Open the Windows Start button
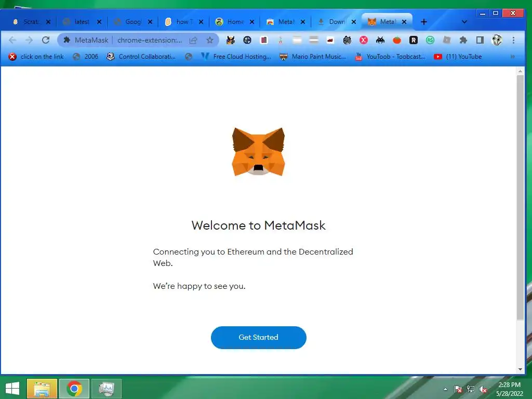This screenshot has width=532, height=399. (12, 389)
